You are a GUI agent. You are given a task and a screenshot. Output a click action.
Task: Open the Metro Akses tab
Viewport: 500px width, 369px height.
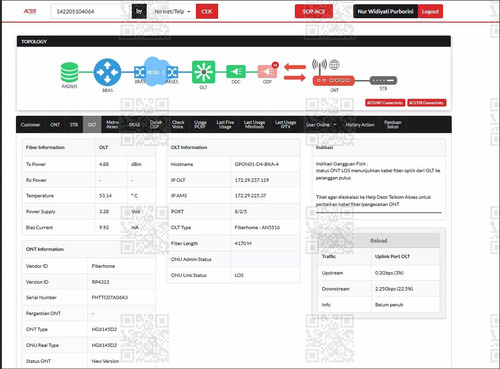pos(112,125)
